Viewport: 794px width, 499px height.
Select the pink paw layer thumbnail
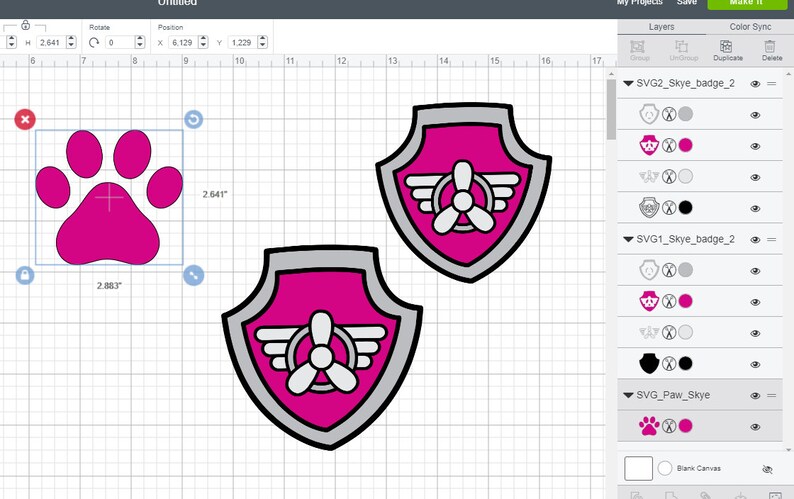pos(649,426)
